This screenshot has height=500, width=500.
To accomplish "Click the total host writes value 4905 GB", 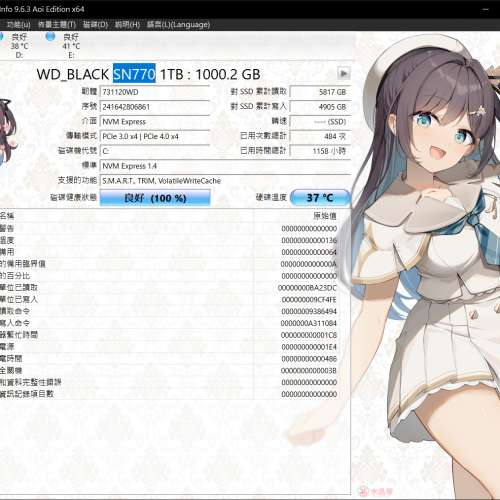I will coord(320,107).
